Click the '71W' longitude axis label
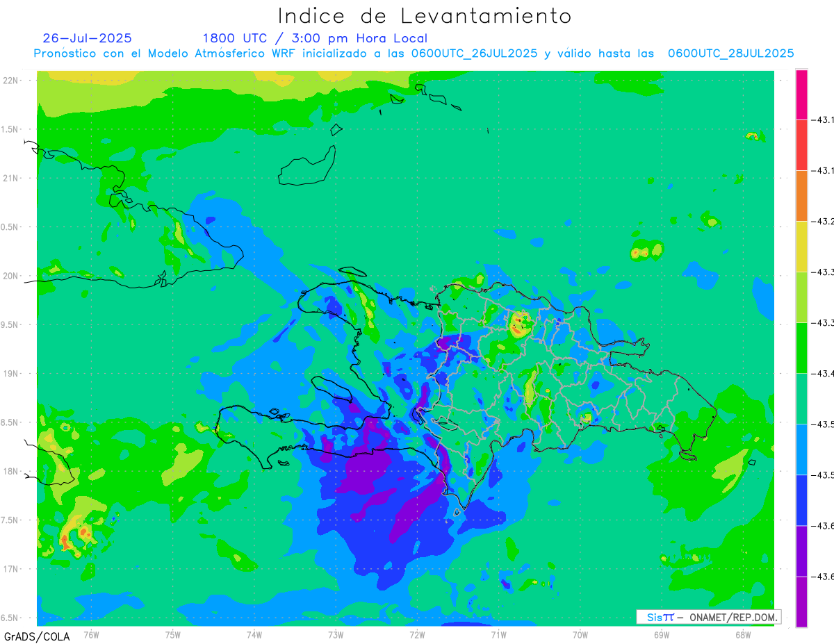The image size is (834, 644). coord(498,634)
